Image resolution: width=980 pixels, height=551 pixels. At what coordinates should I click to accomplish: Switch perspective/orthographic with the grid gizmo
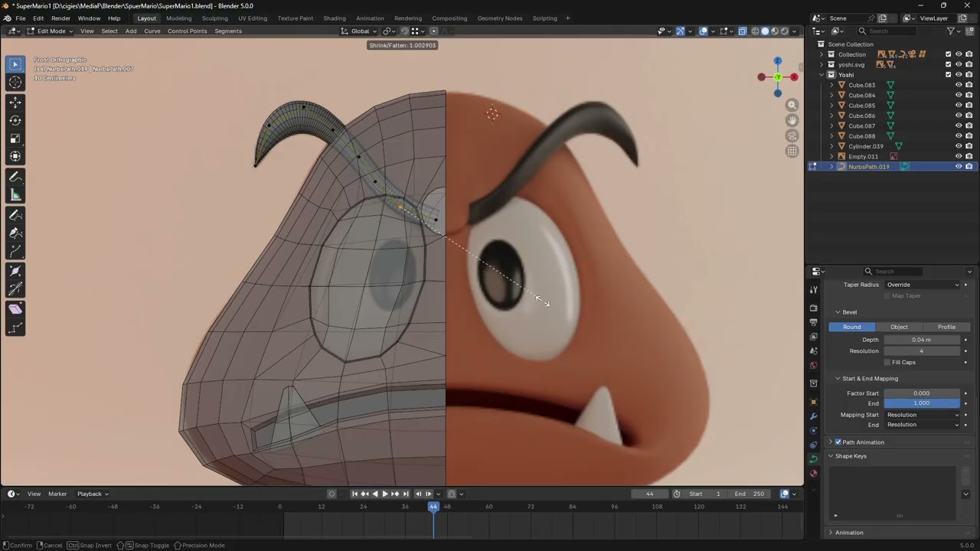[792, 151]
